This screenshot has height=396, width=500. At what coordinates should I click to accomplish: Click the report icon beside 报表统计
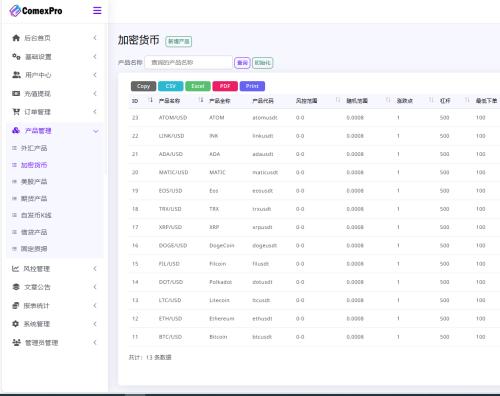coord(16,306)
